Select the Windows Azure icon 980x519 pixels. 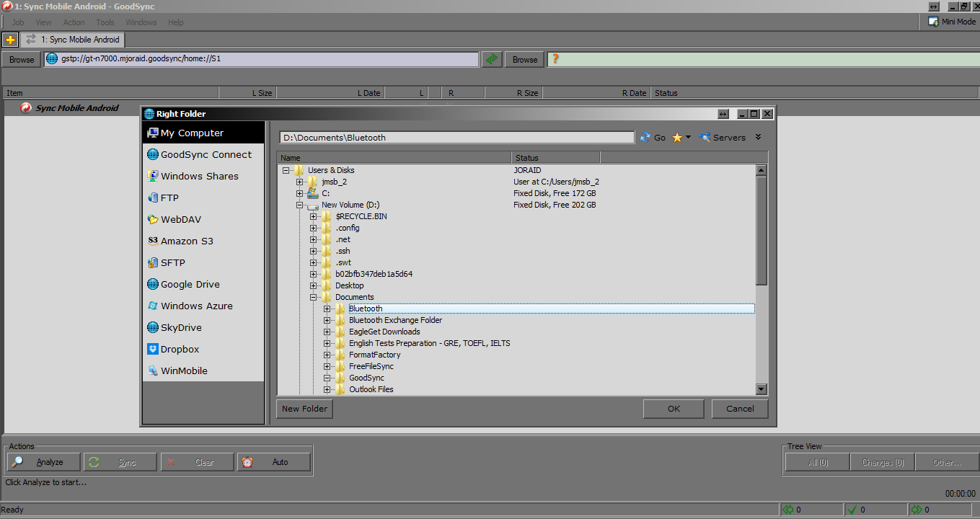[x=153, y=306]
